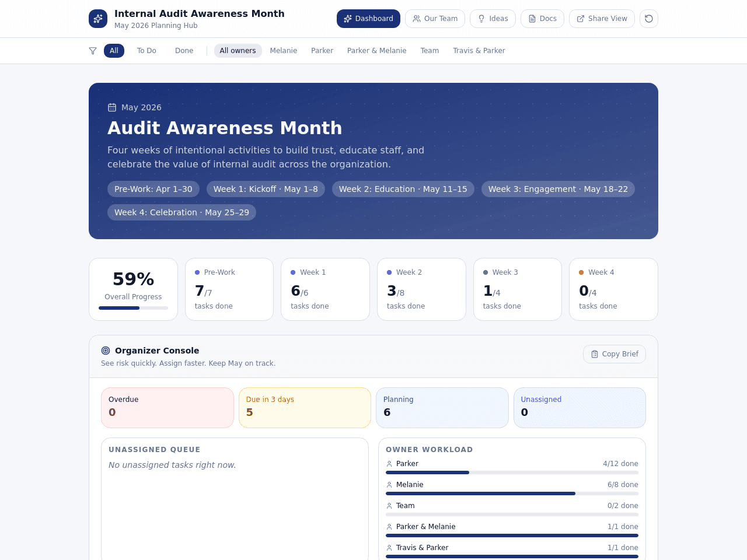Open the Our Team page
The height and width of the screenshot is (560, 747).
coord(435,19)
